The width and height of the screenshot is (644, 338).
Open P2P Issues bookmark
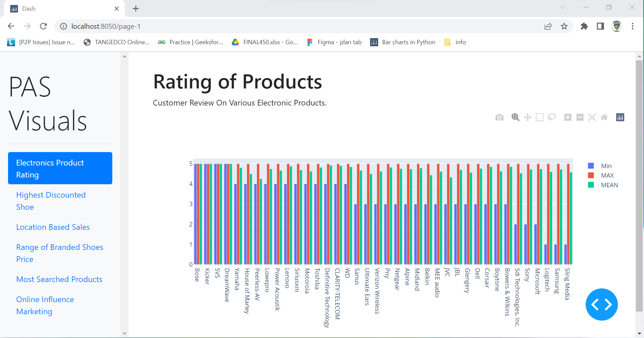[41, 42]
